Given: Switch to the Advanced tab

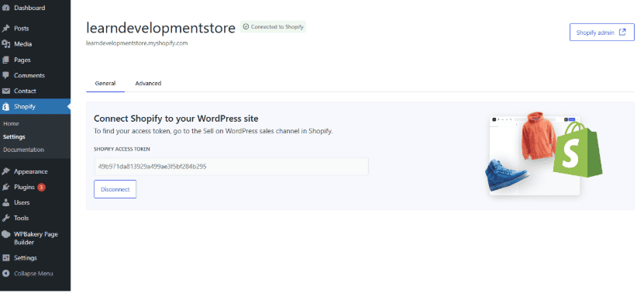Looking at the screenshot, I should coord(148,84).
